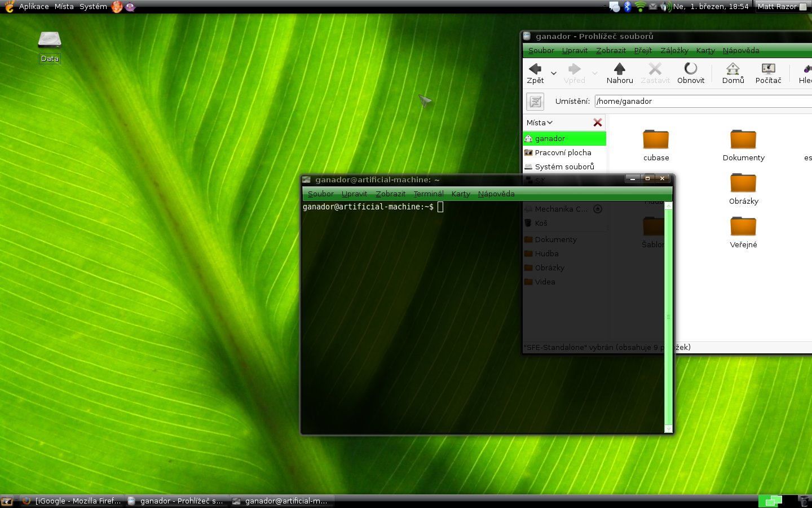The image size is (812, 508).
Task: Select Pracovní plocha in the sidebar
Action: coord(564,152)
